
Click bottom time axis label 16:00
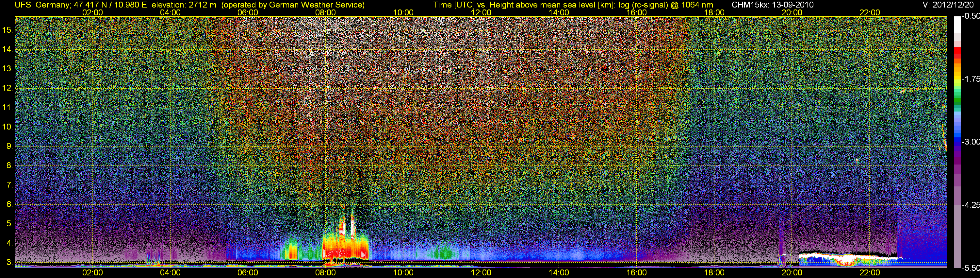tap(636, 273)
